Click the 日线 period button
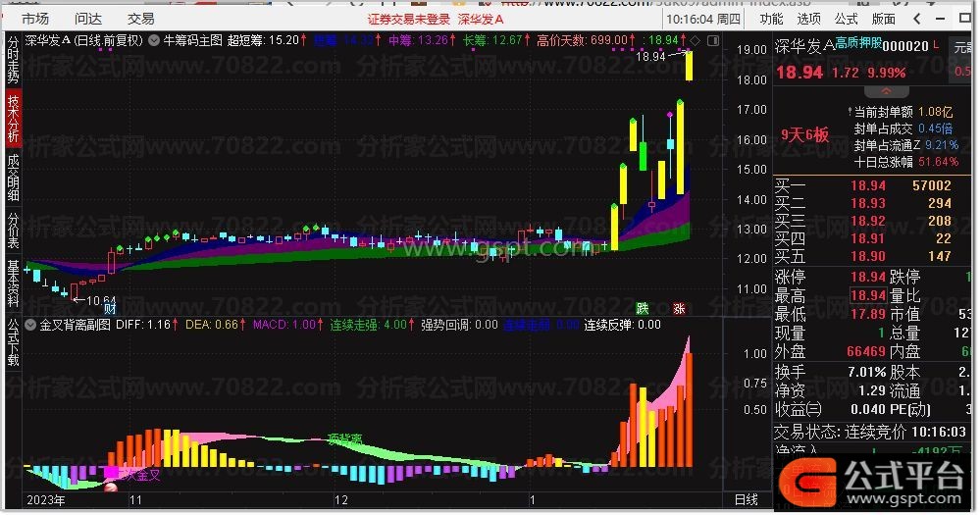This screenshot has width=980, height=515. (x=747, y=500)
